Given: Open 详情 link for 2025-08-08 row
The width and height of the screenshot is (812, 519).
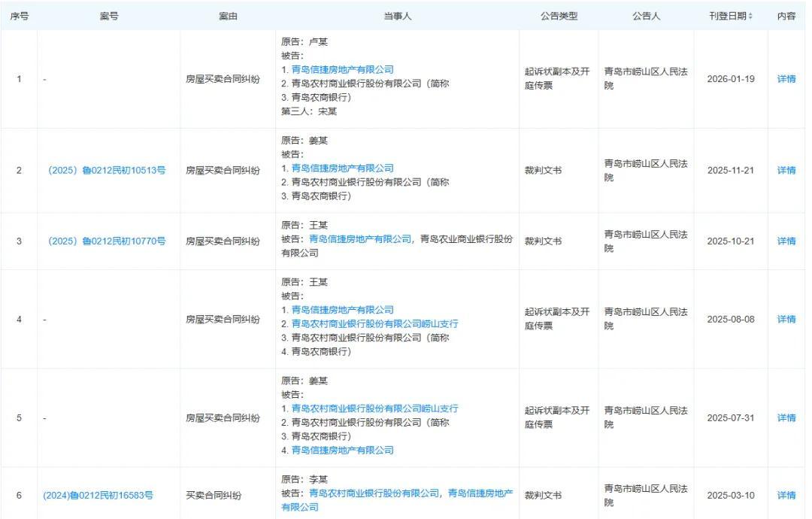Looking at the screenshot, I should 786,319.
